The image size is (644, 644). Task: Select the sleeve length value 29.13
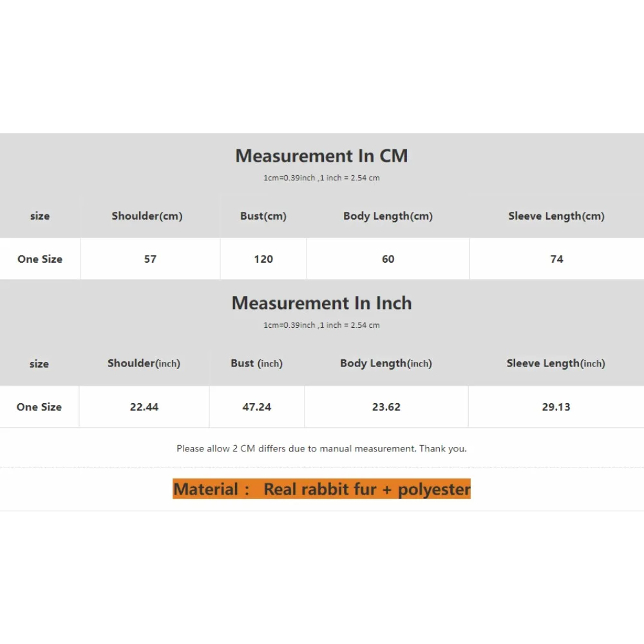tap(556, 407)
